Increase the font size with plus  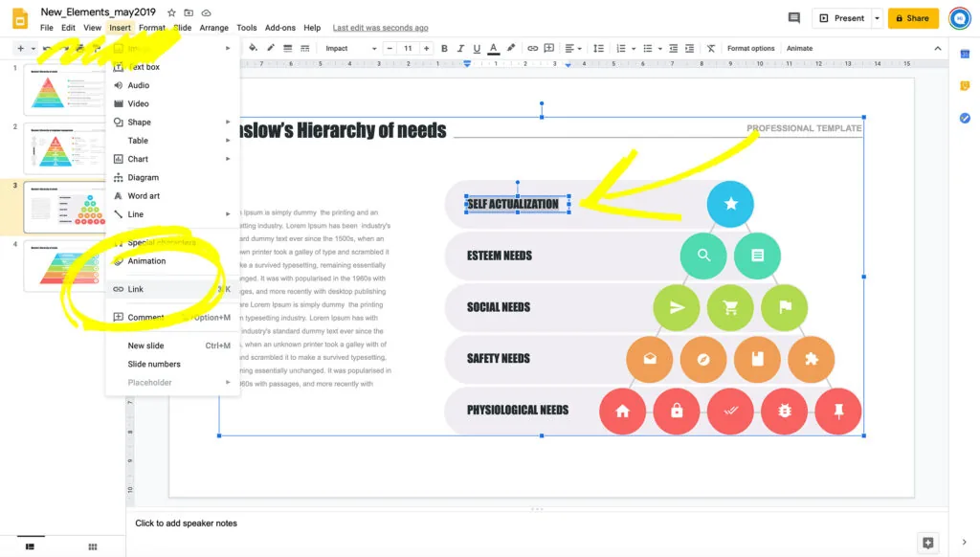point(426,48)
